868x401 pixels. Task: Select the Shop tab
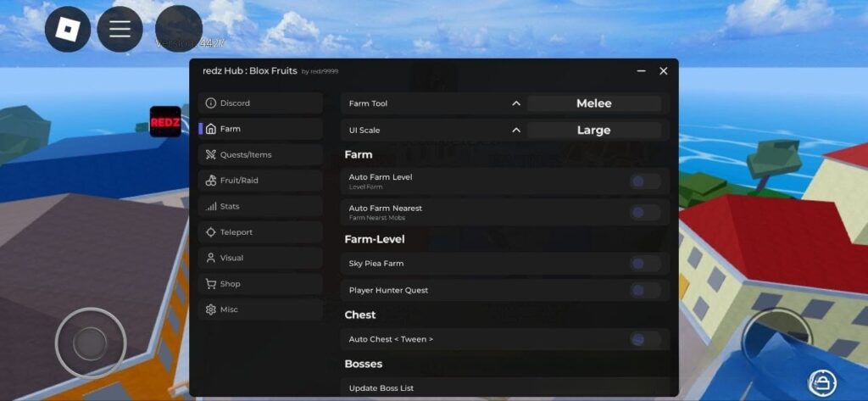tap(260, 283)
